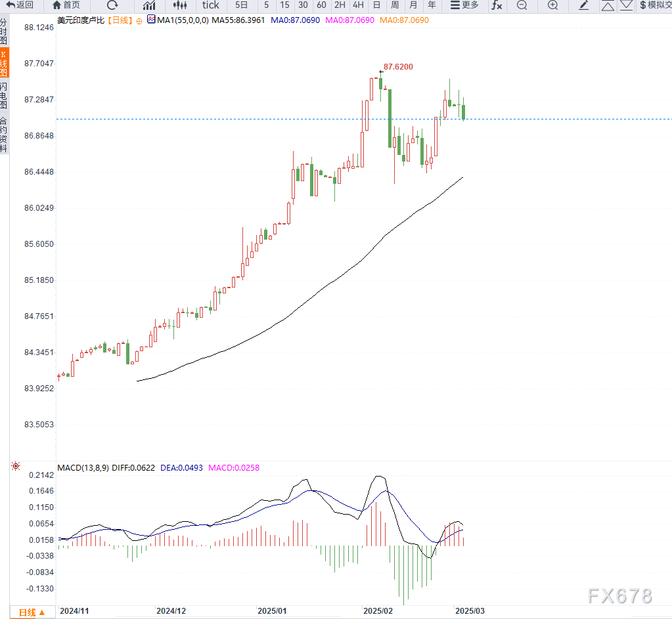Click the downward triangle icon
The width and height of the screenshot is (672, 619).
coord(626,5)
